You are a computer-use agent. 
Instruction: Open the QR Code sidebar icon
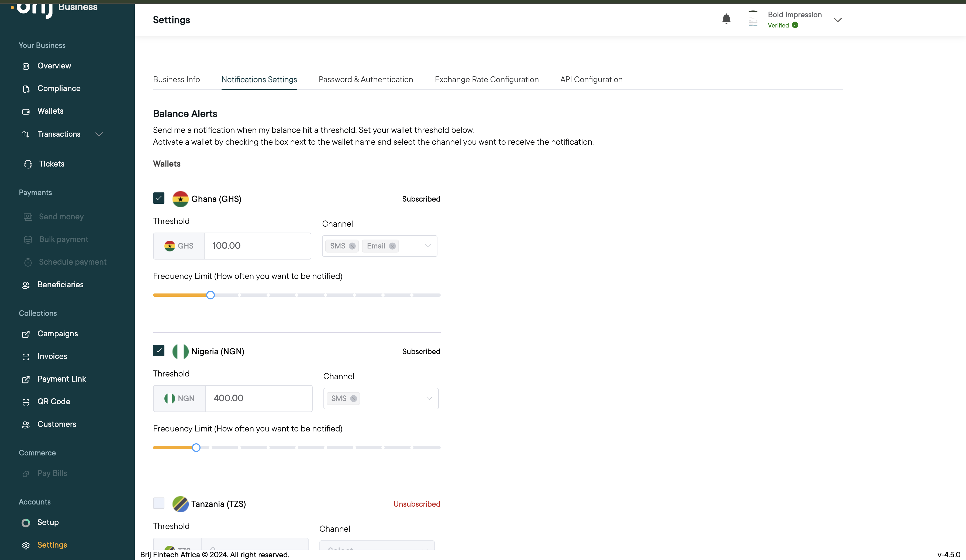26,402
